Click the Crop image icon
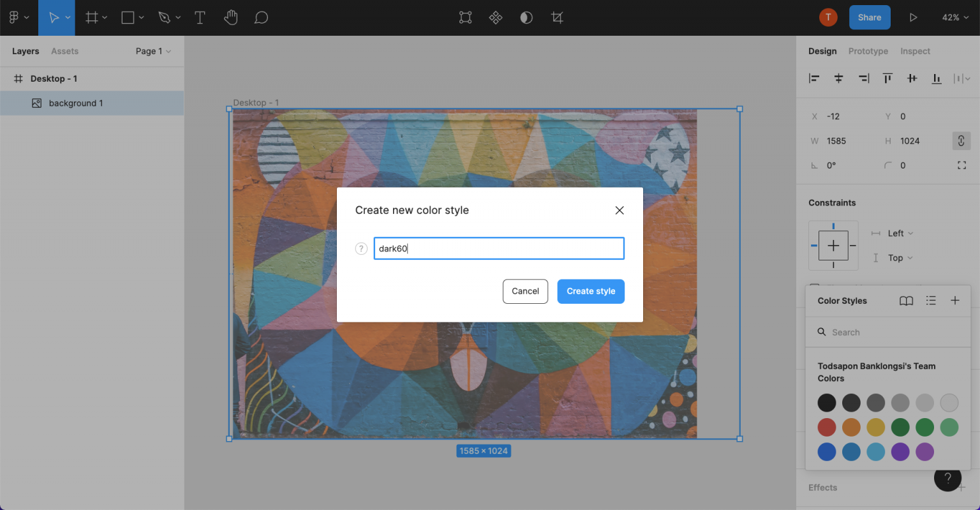Screen dimensions: 980x510 pyautogui.click(x=557, y=18)
